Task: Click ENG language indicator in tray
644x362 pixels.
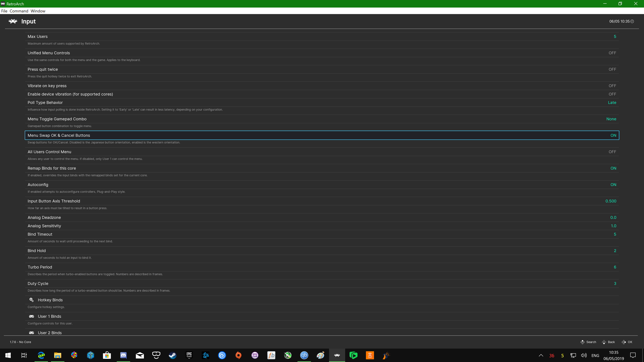Action: (x=595, y=355)
